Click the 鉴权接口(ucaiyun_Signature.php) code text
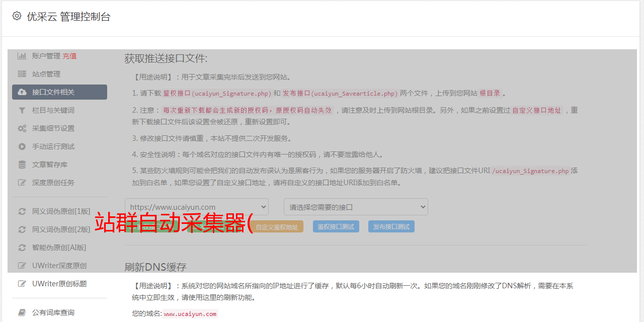Screen dimensions: 644x322 (217, 94)
